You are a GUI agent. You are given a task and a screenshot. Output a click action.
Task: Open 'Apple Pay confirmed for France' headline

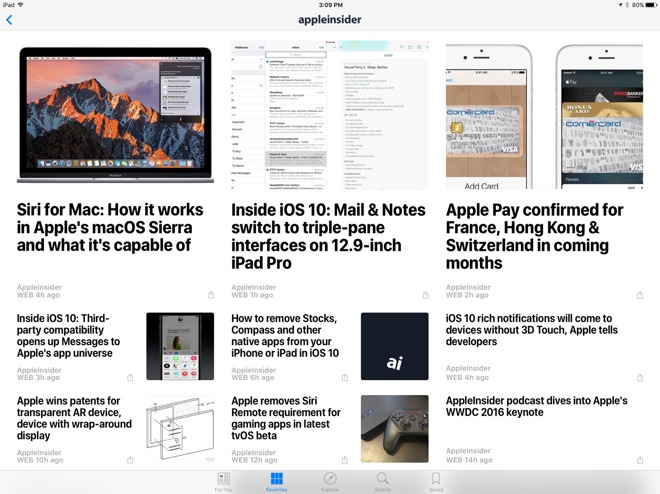point(535,236)
